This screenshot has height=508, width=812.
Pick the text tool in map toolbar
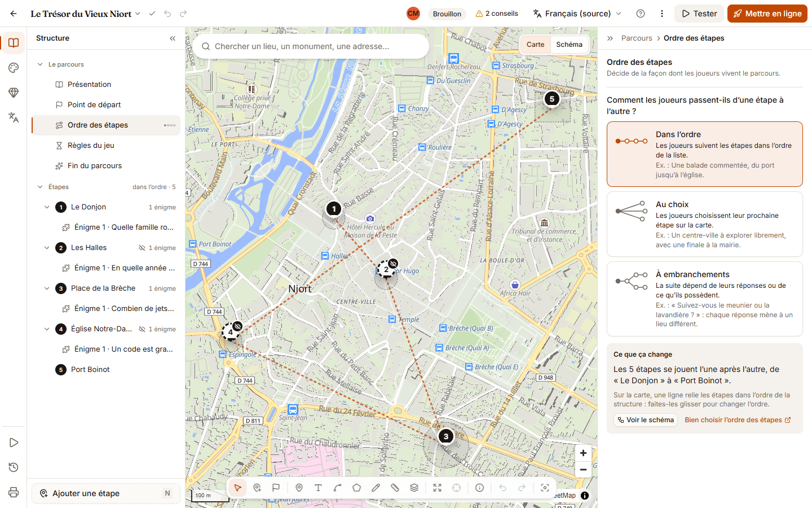point(318,488)
